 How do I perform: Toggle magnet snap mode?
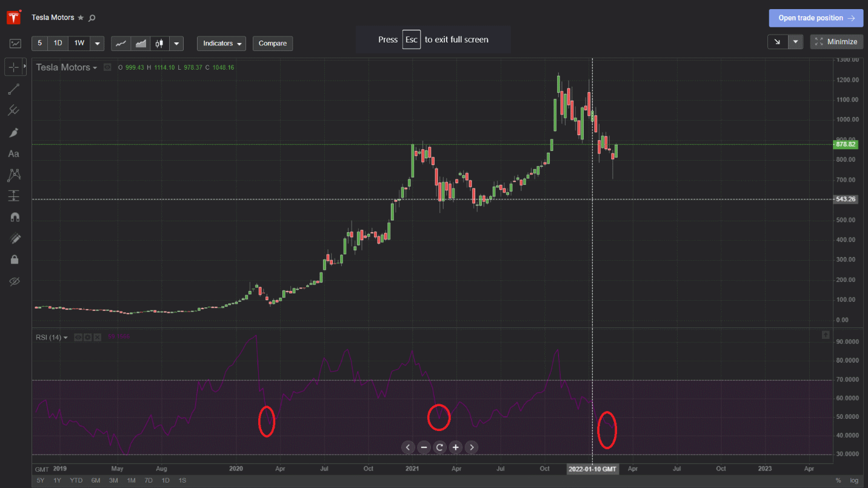[x=15, y=217]
